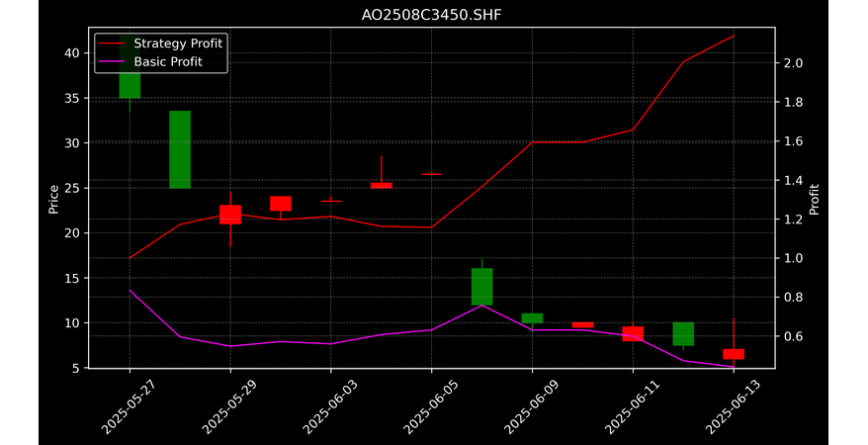Click the Strategy Profit line's final peak point
The width and height of the screenshot is (868, 445).
click(x=734, y=36)
